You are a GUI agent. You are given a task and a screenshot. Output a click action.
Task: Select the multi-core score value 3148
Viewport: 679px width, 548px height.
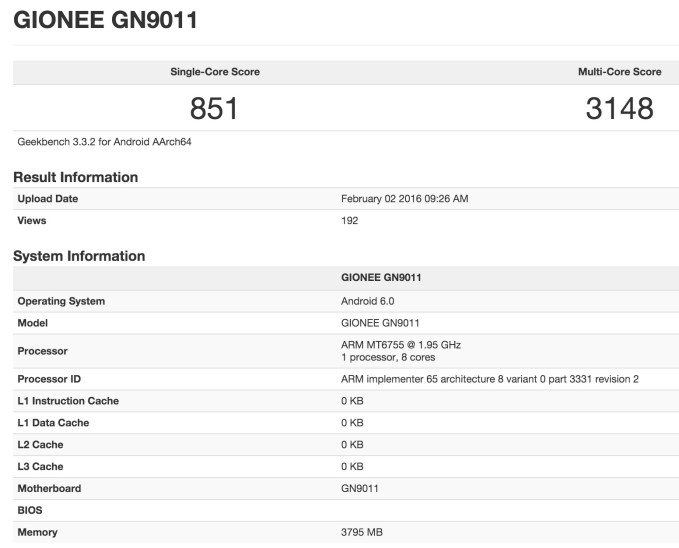[x=619, y=108]
